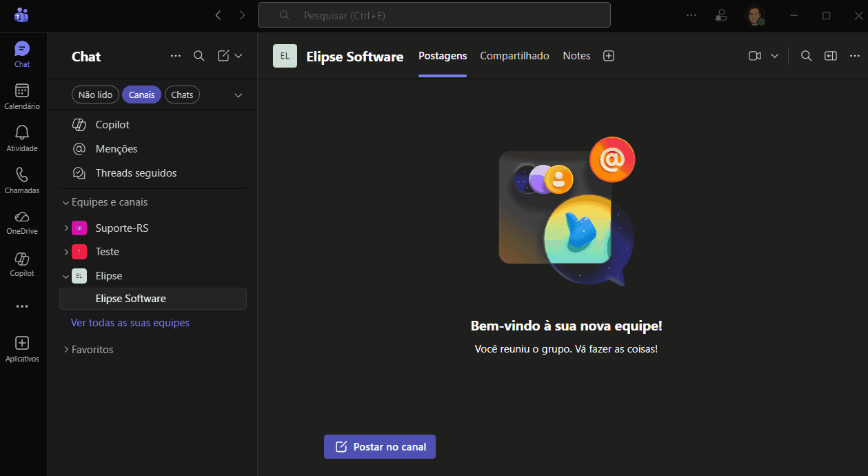
Task: Open OneDrive from the app bar
Action: [22, 221]
